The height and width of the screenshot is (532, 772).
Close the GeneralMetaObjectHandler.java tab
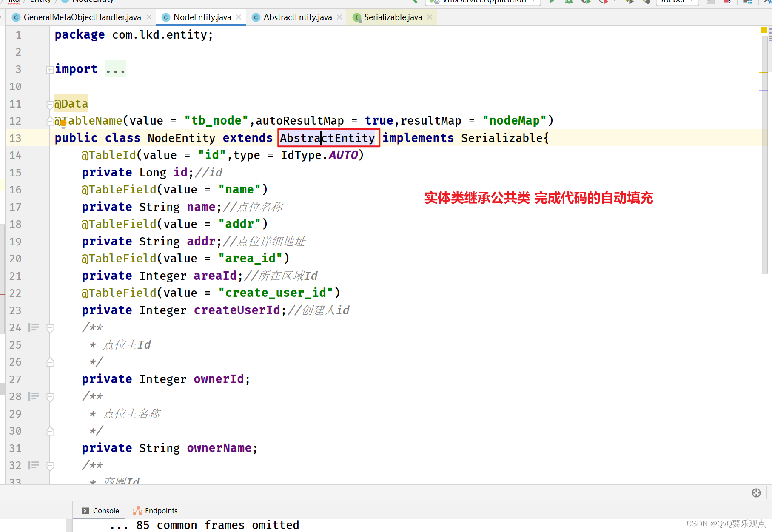[x=149, y=17]
